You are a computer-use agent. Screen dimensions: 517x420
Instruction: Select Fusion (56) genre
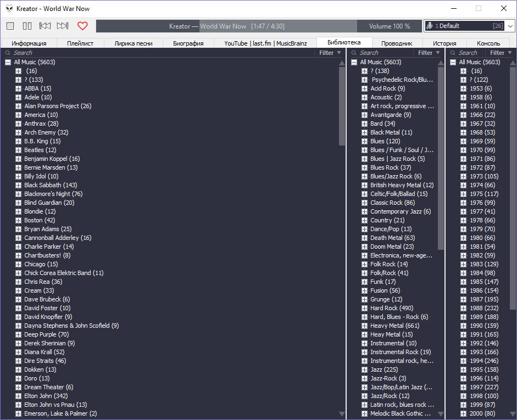385,290
